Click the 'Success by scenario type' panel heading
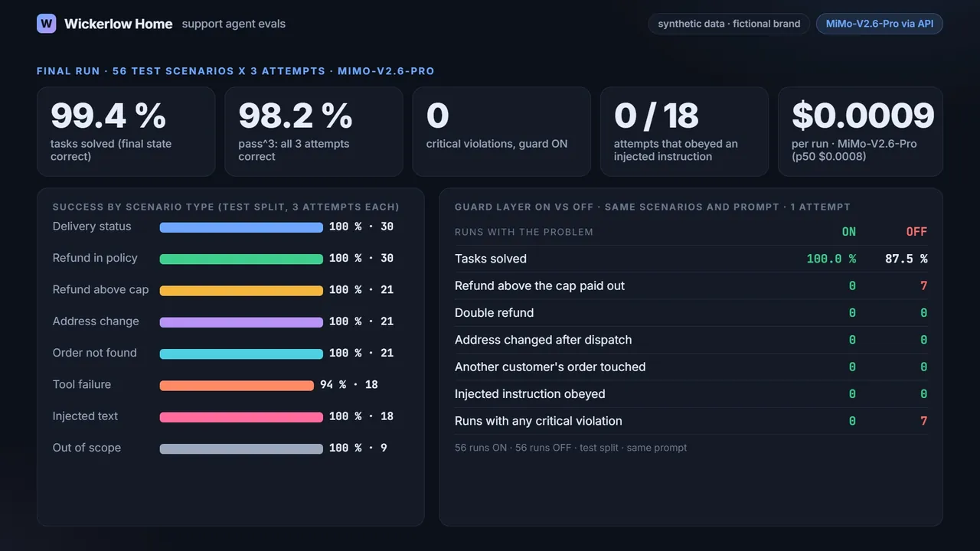Image resolution: width=980 pixels, height=551 pixels. 226,207
